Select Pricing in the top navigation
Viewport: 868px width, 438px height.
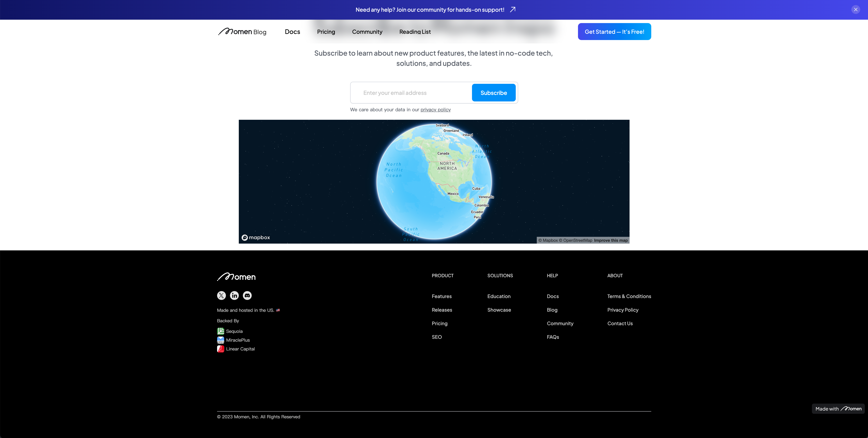click(326, 32)
